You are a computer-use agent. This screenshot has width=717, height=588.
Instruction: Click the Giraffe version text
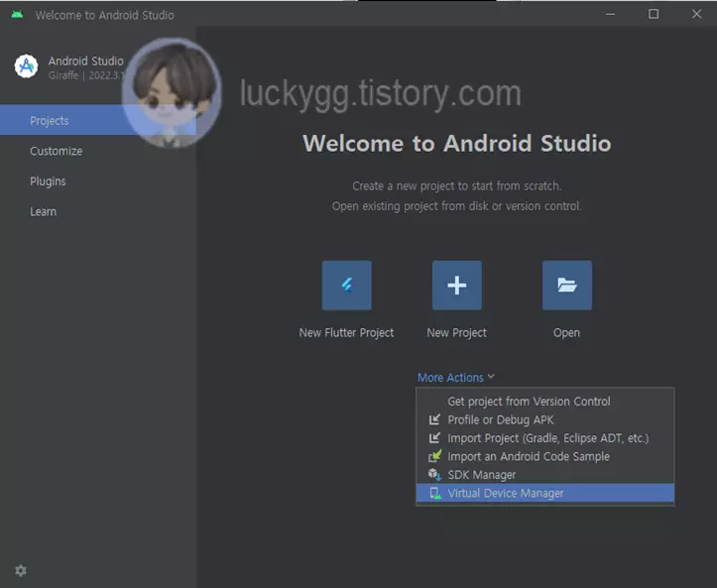(x=85, y=75)
